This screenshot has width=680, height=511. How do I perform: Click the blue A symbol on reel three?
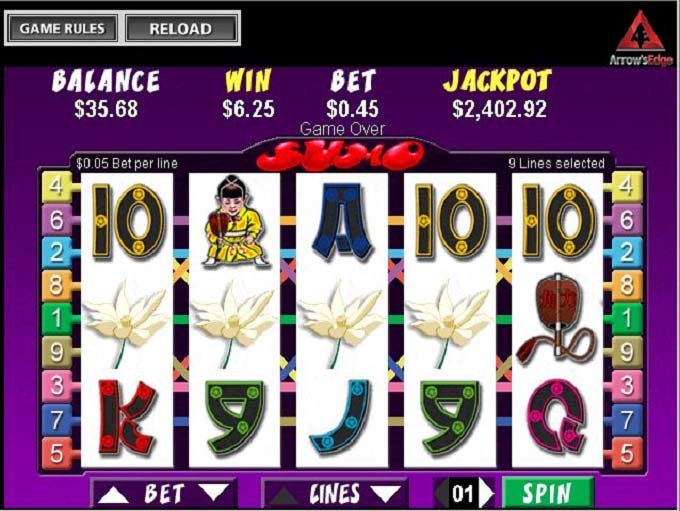(342, 221)
